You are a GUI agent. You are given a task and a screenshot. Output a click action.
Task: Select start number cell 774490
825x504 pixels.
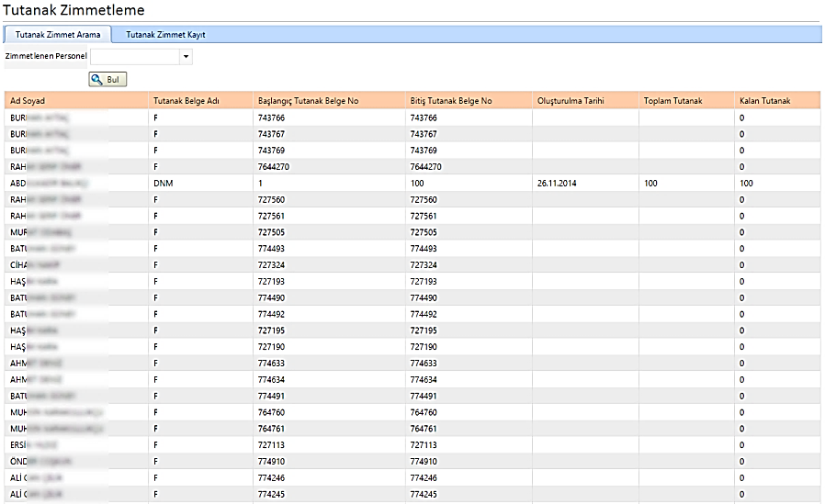(329, 297)
